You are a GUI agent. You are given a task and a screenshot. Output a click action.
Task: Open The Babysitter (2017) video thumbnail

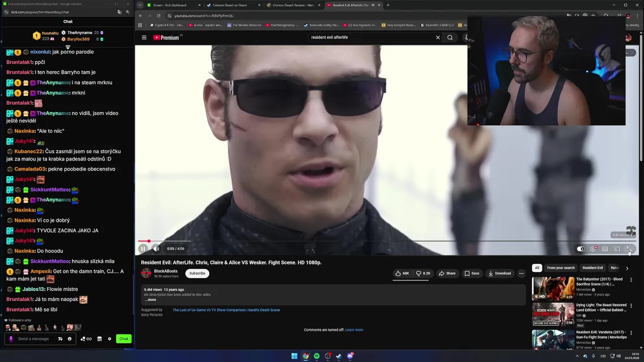point(553,288)
